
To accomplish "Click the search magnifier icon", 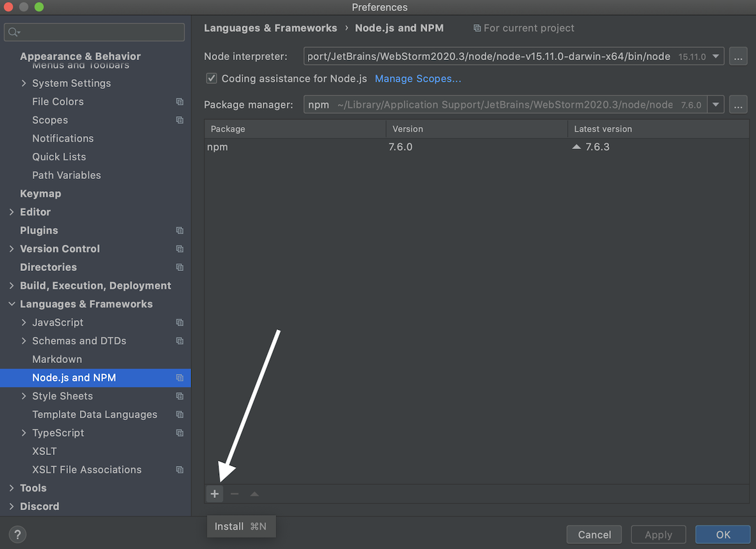I will tap(13, 33).
